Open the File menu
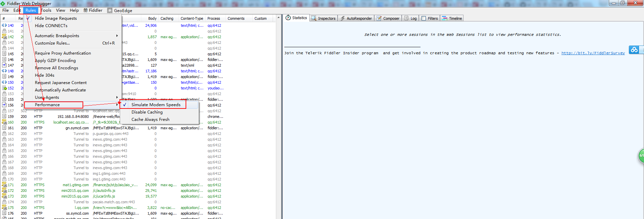The width and height of the screenshot is (644, 219). 5,10
